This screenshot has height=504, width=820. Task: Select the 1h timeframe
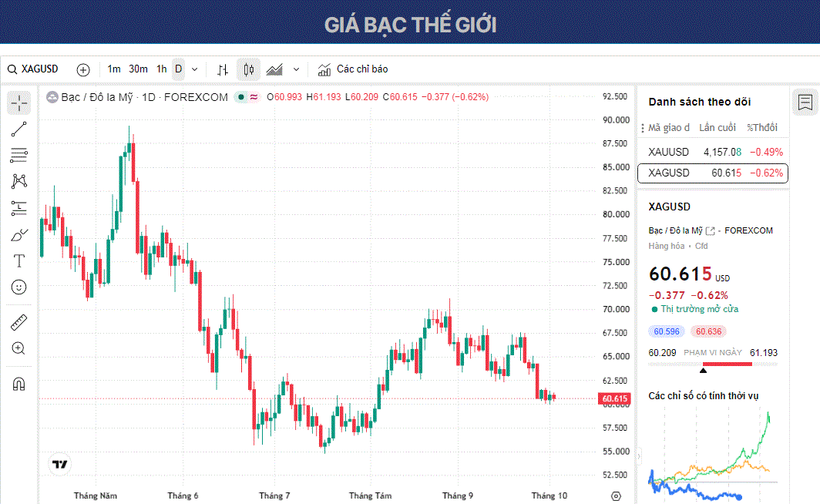point(162,69)
